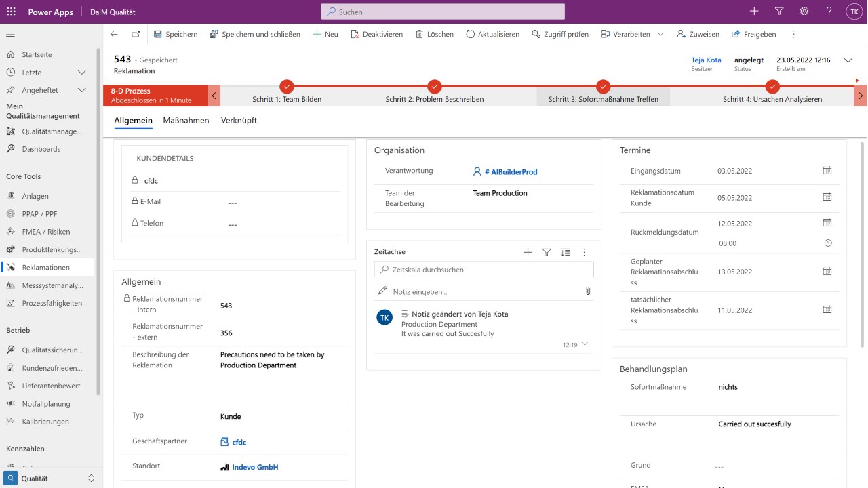Switch to the Allgemein tab
This screenshot has width=868, height=488.
(x=133, y=121)
